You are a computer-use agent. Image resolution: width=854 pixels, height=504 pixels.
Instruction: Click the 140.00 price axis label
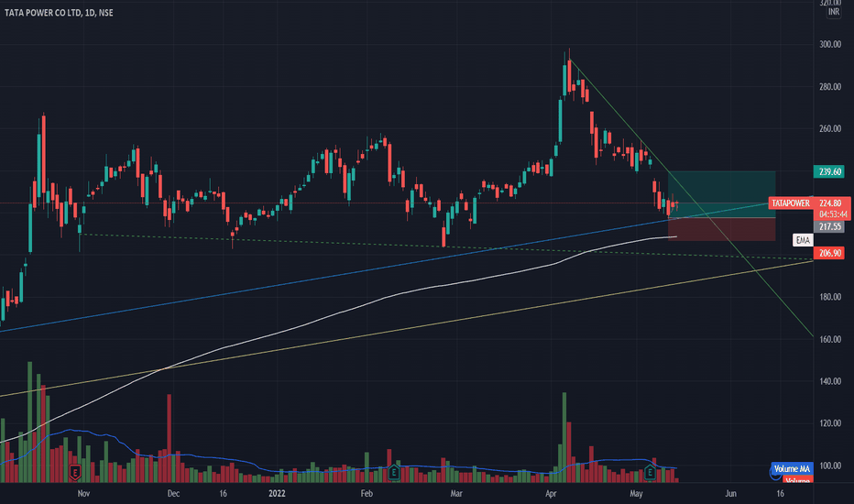coord(830,381)
